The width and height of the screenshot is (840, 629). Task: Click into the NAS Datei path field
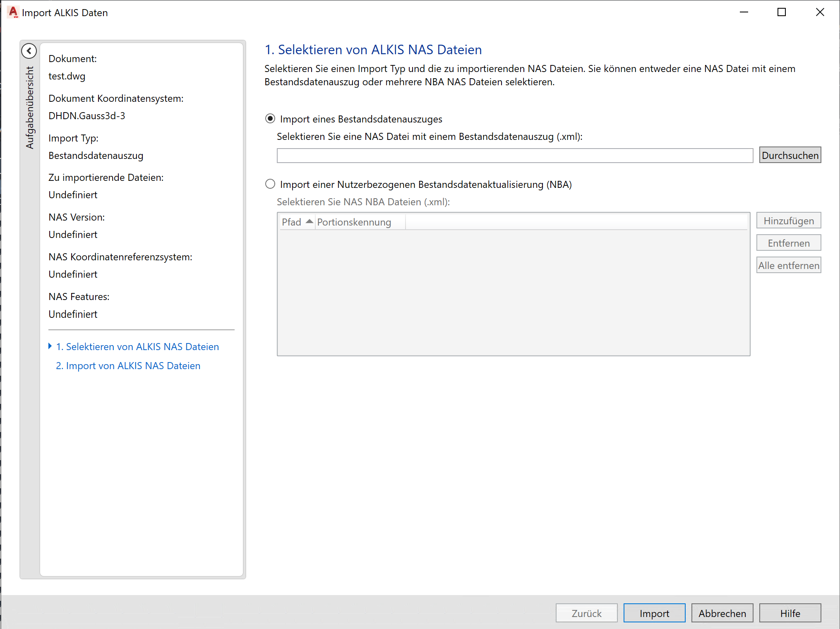pos(514,156)
